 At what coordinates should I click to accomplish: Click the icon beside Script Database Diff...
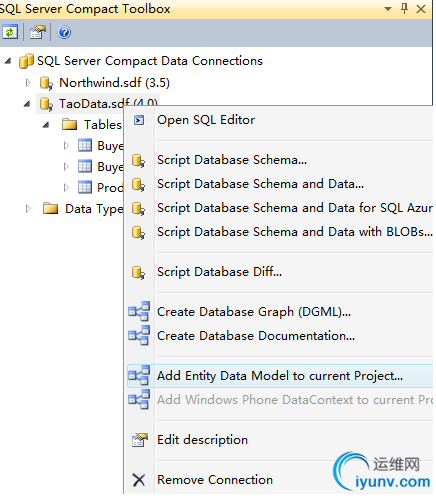click(138, 272)
